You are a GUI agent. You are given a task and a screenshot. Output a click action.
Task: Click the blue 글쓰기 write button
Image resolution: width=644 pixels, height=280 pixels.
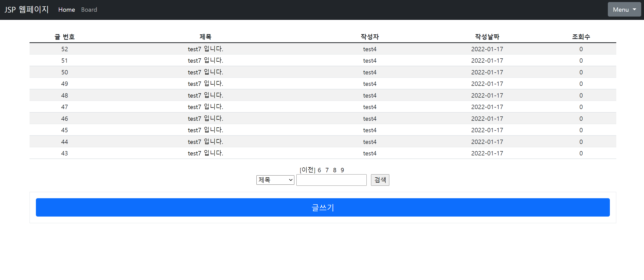[x=322, y=207]
